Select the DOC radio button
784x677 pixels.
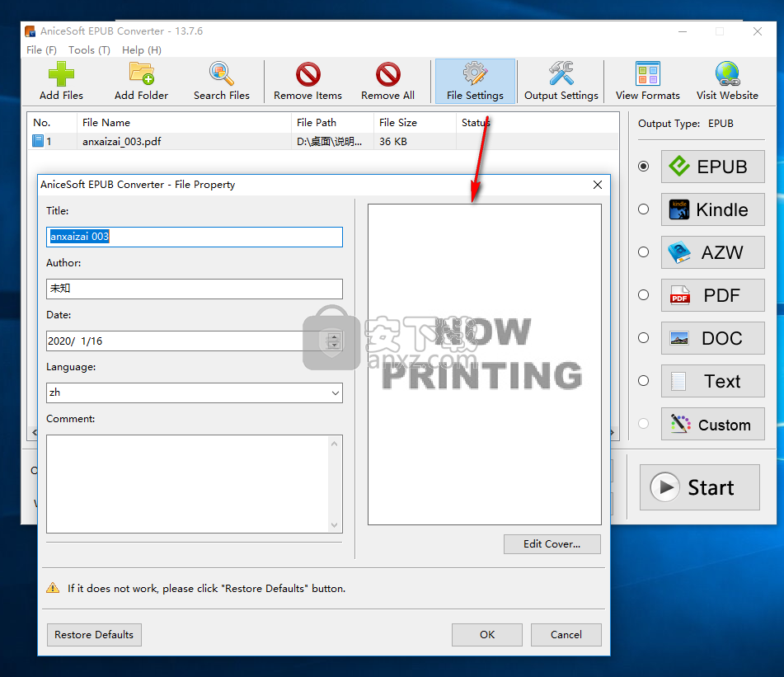644,338
